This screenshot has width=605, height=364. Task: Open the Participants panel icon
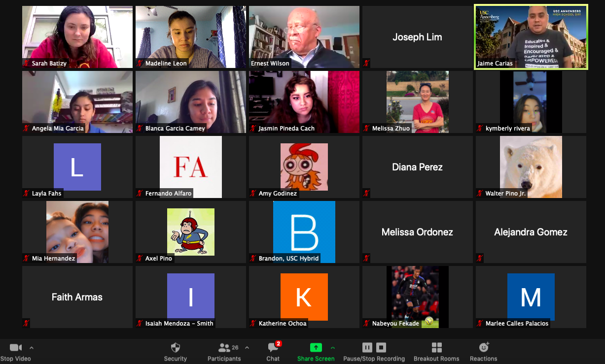pos(223,347)
